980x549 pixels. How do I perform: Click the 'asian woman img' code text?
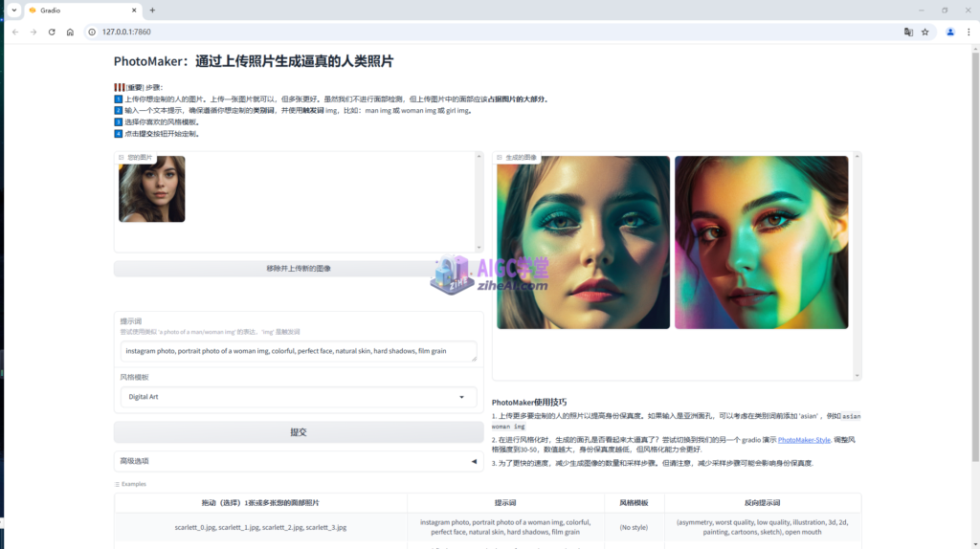677,422
